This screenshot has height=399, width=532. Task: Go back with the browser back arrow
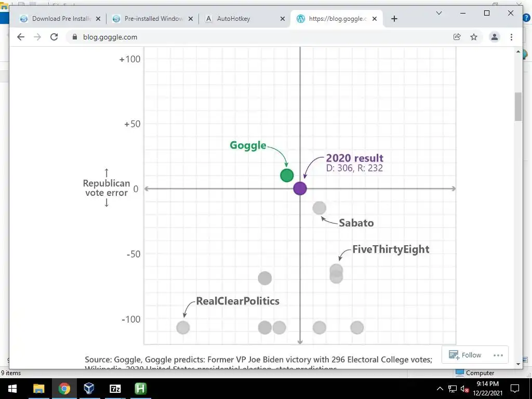21,37
